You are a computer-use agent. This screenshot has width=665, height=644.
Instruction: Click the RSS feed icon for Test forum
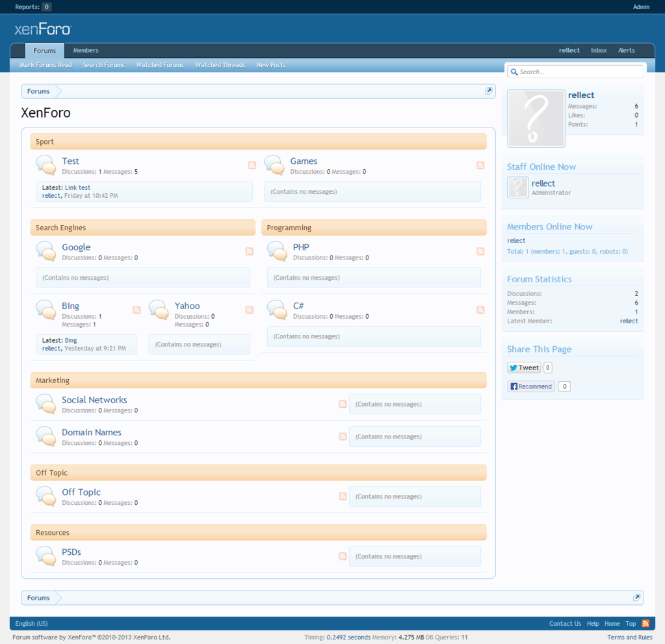point(252,165)
